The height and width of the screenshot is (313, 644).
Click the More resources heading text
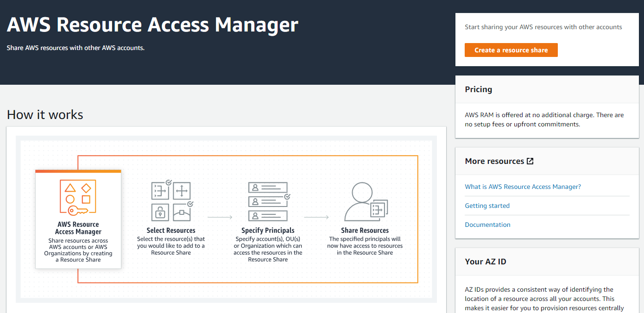[494, 161]
